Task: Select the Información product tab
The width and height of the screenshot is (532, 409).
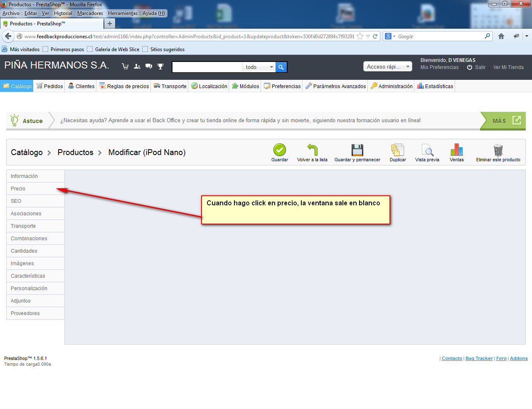Action: click(35, 176)
